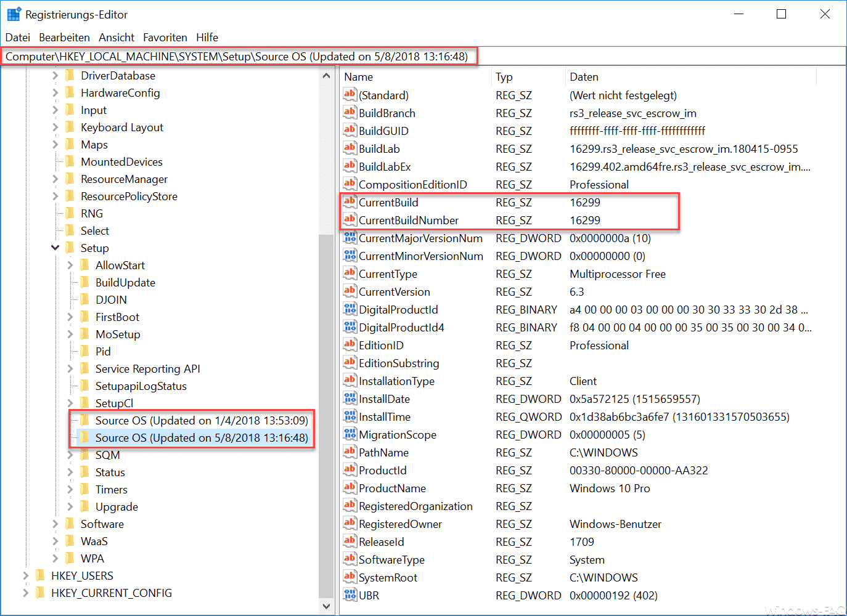Click the DriverDatabase folder icon

(x=70, y=75)
